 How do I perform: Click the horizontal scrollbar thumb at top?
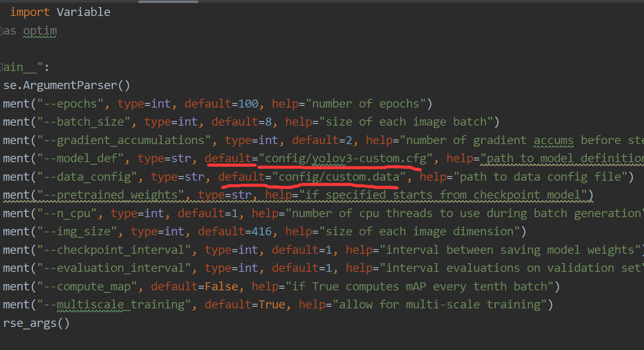pos(168,1)
